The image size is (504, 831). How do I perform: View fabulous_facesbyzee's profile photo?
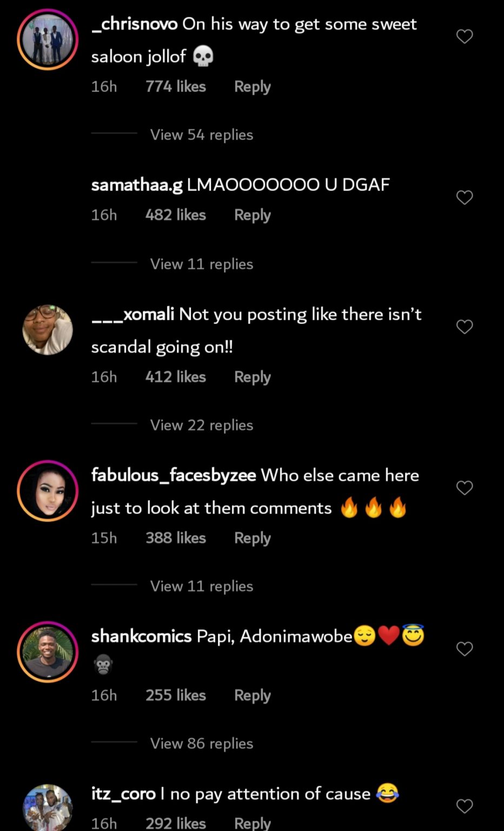click(48, 491)
